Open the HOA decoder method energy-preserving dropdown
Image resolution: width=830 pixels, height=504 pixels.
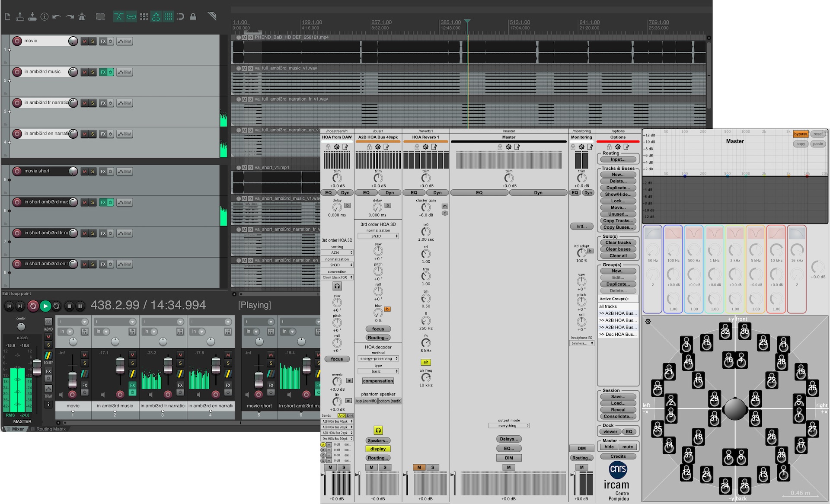click(378, 359)
